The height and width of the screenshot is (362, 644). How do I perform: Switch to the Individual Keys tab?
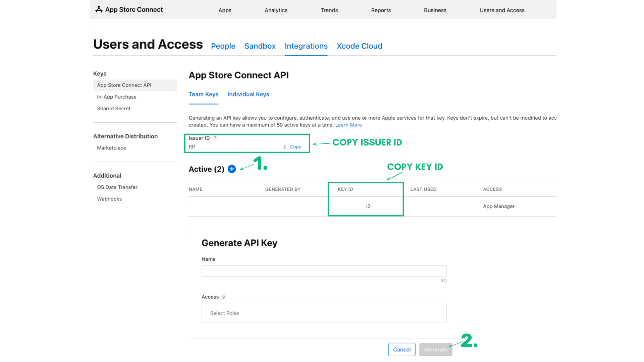[x=248, y=94]
